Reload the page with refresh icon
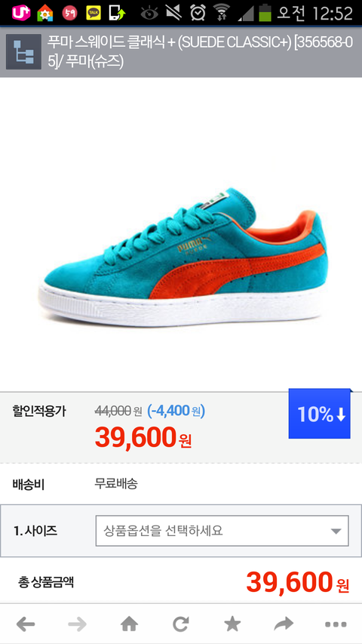 [x=180, y=624]
